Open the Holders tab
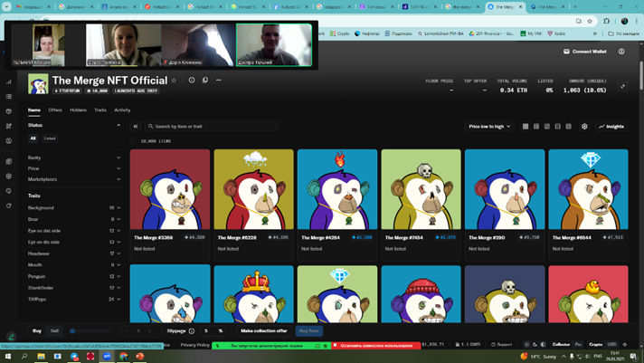 tap(78, 110)
